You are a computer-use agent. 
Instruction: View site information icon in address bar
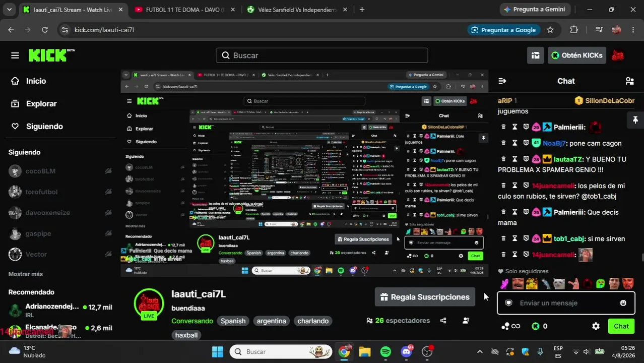65,30
